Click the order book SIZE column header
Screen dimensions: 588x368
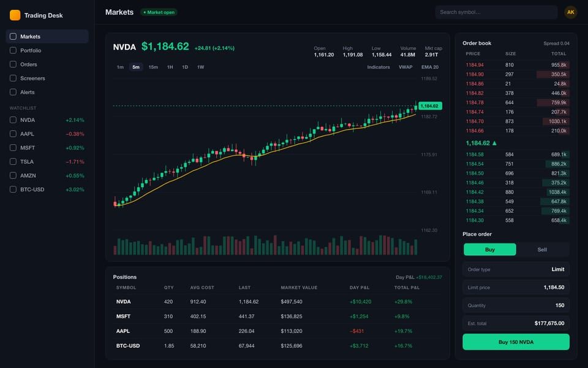point(510,54)
